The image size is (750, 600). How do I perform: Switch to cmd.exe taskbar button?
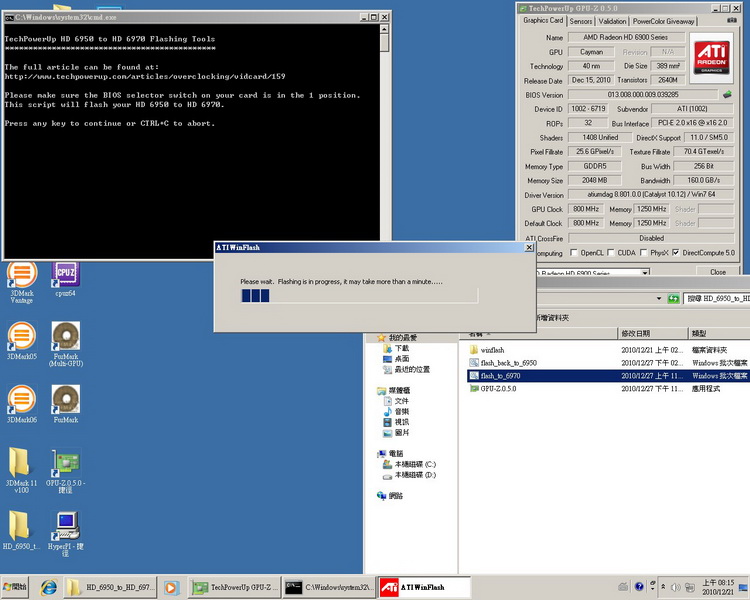(x=329, y=587)
